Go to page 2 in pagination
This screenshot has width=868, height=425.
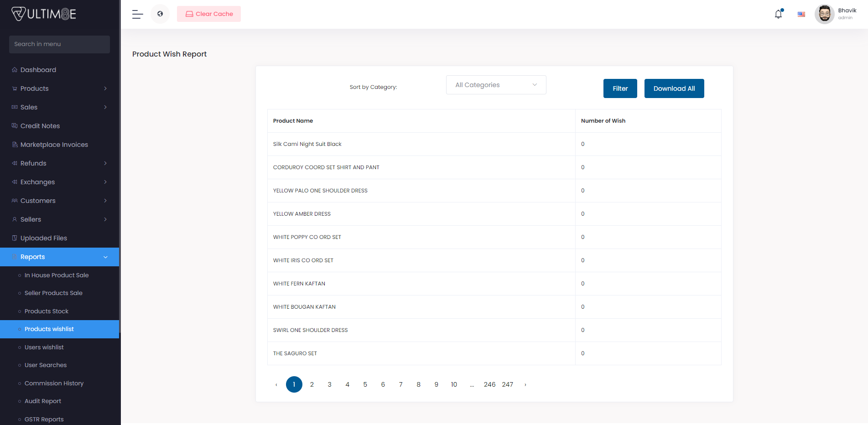coord(312,384)
